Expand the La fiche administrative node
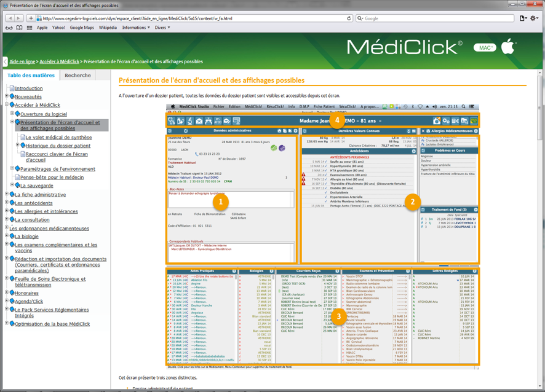Viewport: 545px width, 392px height. tap(7, 194)
